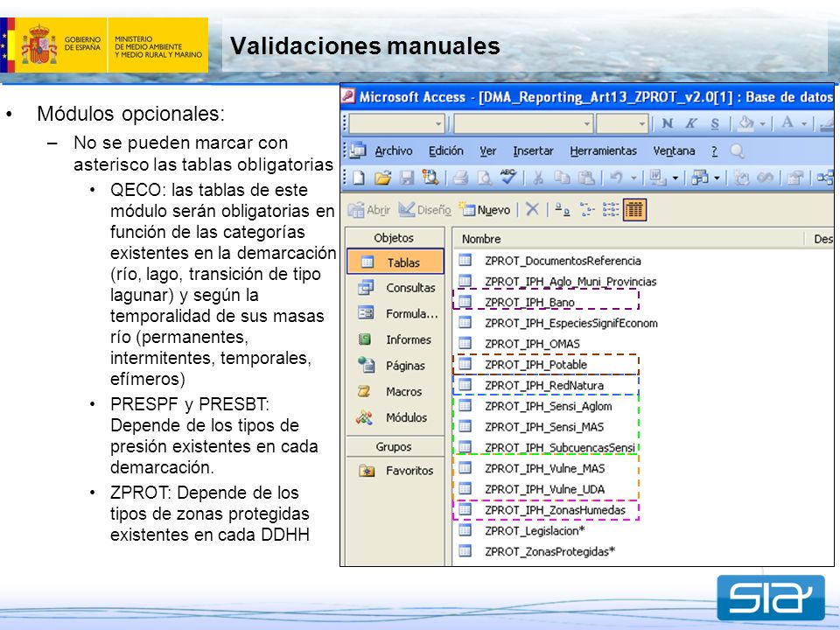Click the Paste clipboard icon
Image resolution: width=840 pixels, height=630 pixels.
click(586, 178)
